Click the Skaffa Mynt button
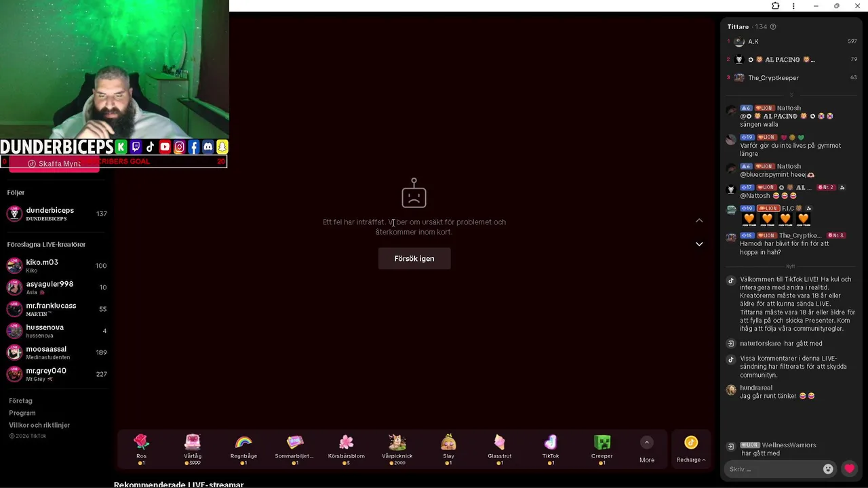868x488 pixels. coord(54,163)
